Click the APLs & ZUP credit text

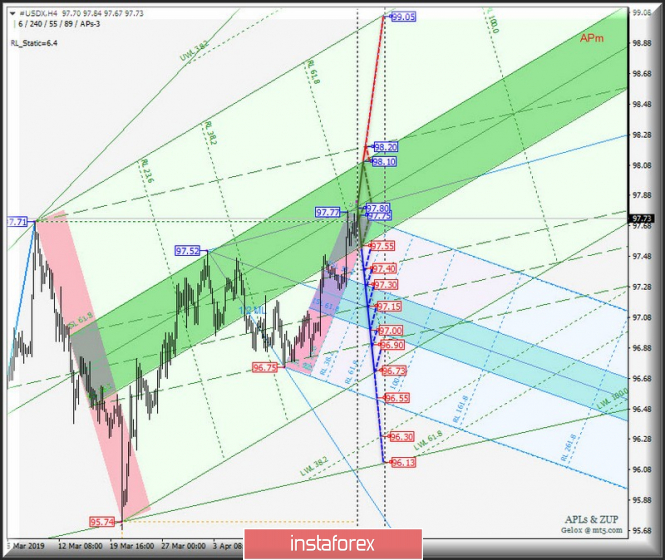592,519
